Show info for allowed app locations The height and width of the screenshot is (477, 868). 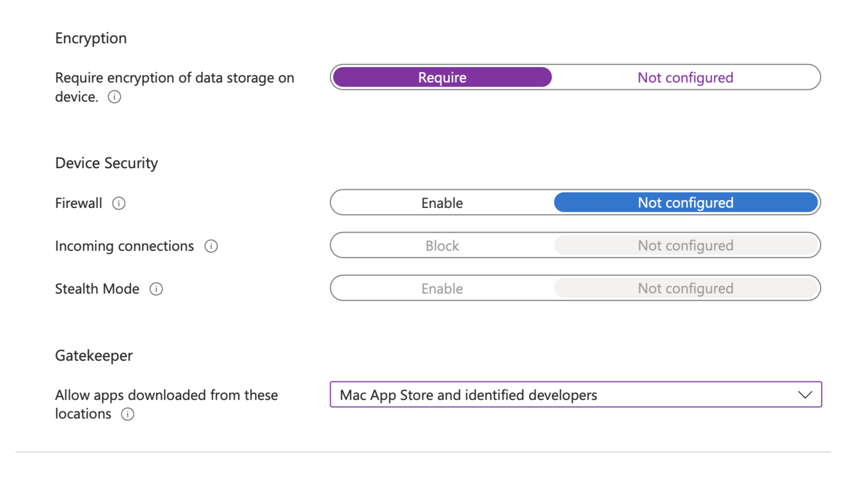pyautogui.click(x=128, y=414)
